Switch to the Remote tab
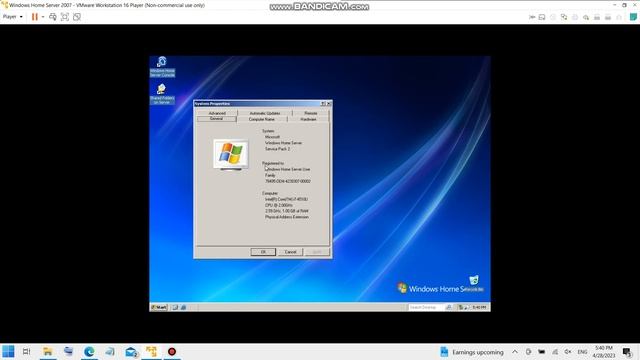Screen dimensions: 640x360 point(311,113)
